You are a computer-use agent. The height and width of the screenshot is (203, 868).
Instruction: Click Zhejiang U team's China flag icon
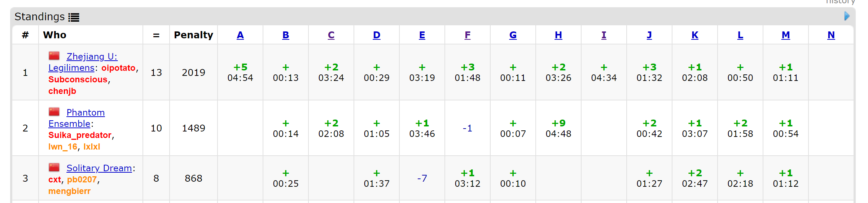(x=54, y=56)
